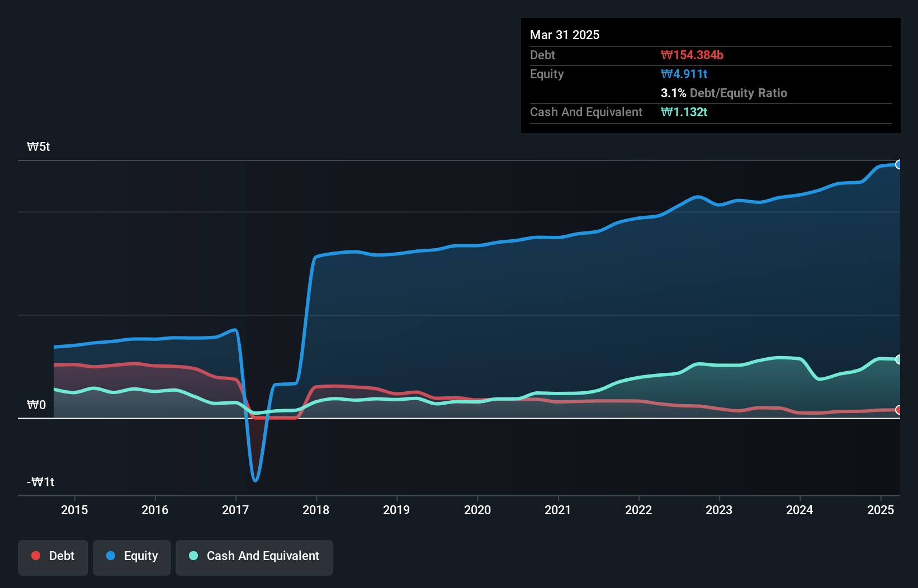Click the red Debt legend dot
918x588 pixels.
point(35,556)
